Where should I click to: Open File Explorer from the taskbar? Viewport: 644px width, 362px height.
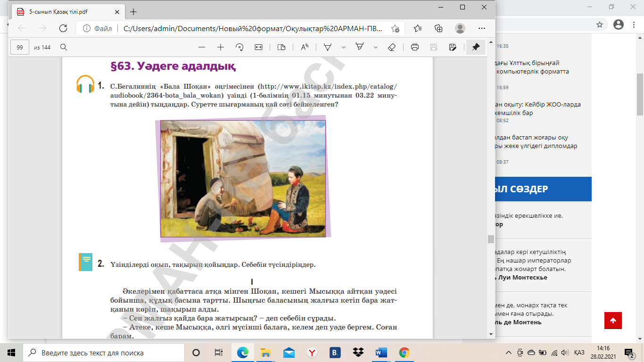(x=265, y=353)
